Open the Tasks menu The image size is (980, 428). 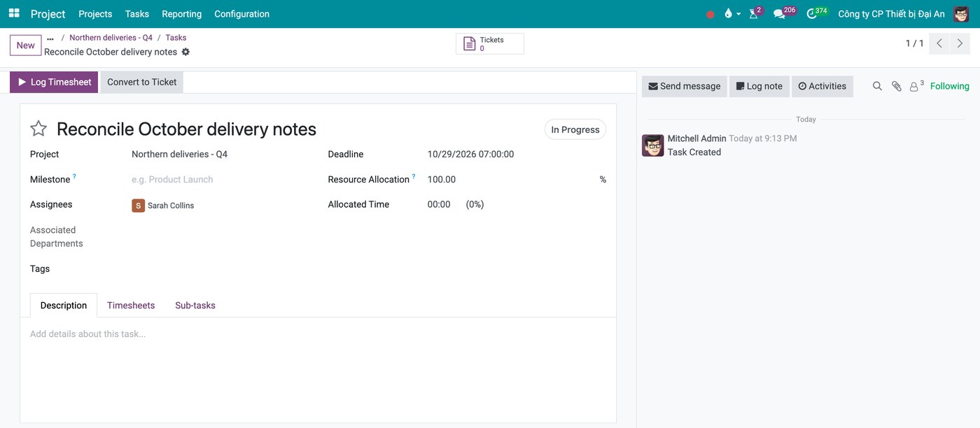point(137,14)
